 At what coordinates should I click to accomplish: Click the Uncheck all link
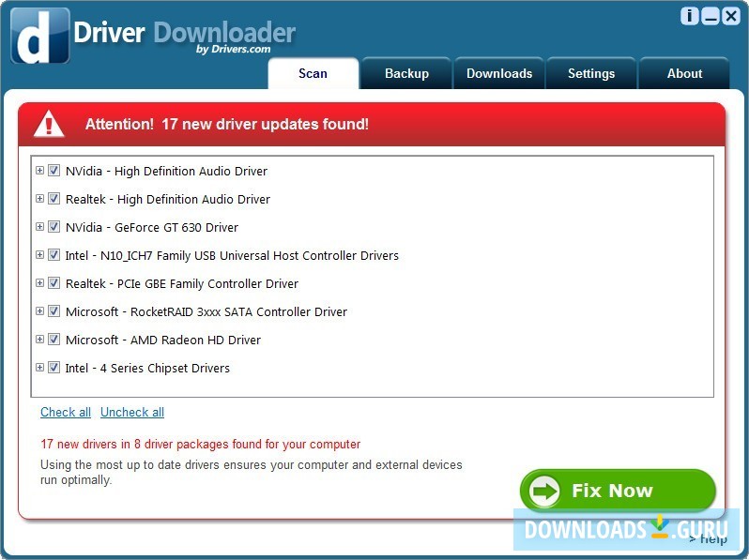pos(132,412)
